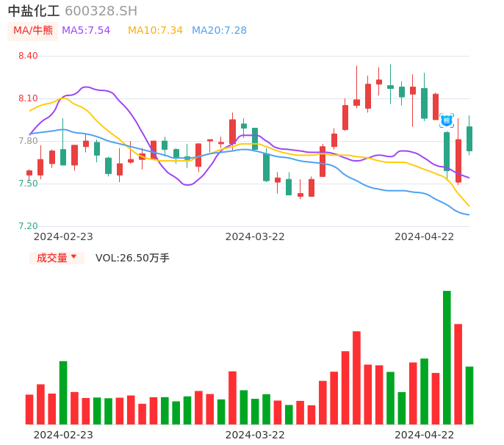Click the 中盐化工 stock name title
The height and width of the screenshot is (445, 504).
coord(34,11)
